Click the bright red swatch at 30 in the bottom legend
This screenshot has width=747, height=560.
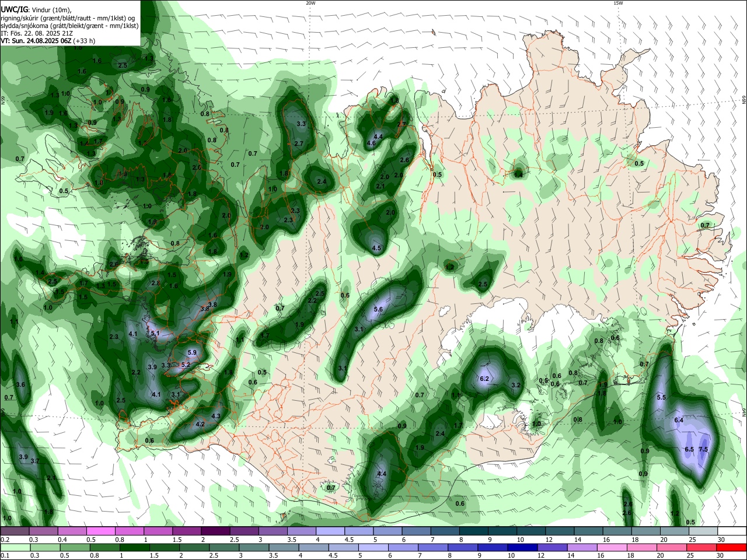point(731,547)
